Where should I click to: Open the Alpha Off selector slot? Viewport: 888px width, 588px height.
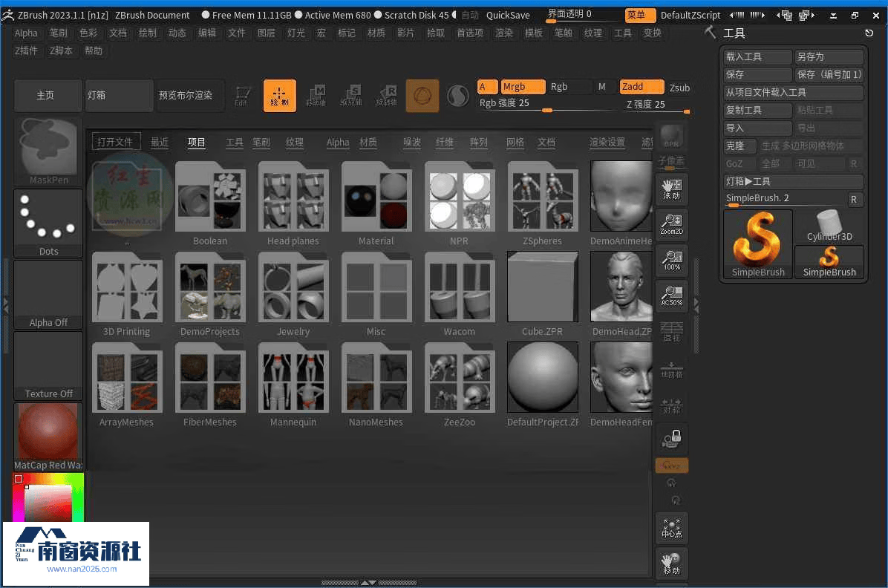point(48,295)
